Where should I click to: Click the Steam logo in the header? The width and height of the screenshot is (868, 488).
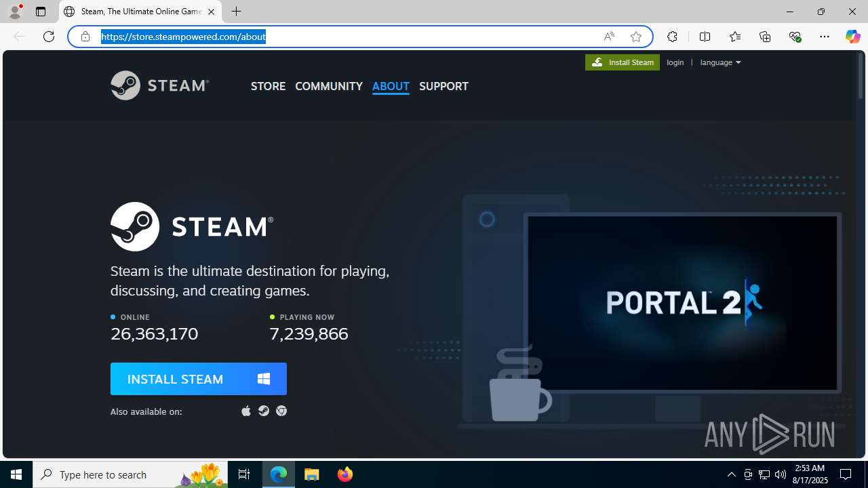(x=159, y=85)
